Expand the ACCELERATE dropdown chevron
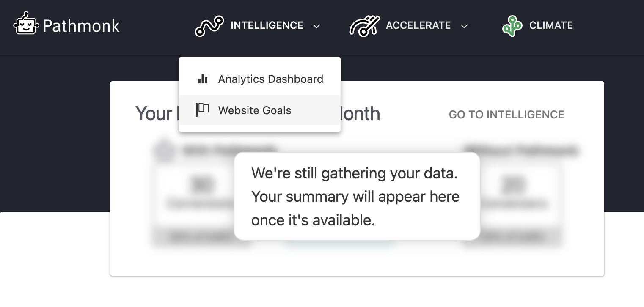This screenshot has height=307, width=644. pyautogui.click(x=464, y=26)
